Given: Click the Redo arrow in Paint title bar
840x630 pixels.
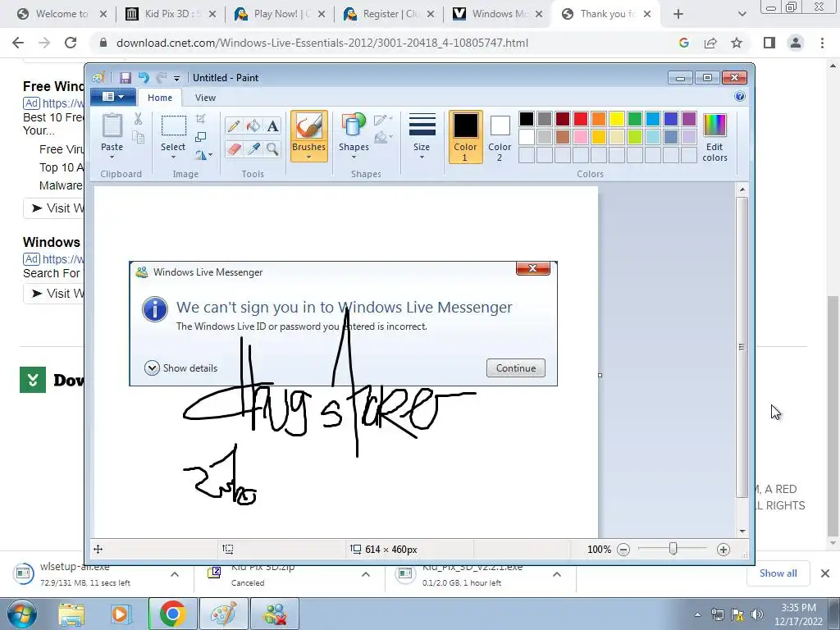Looking at the screenshot, I should [x=161, y=78].
